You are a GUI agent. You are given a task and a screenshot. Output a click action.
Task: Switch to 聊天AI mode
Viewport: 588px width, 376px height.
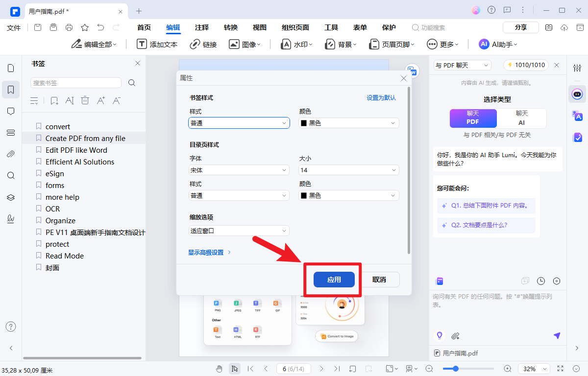[521, 118]
